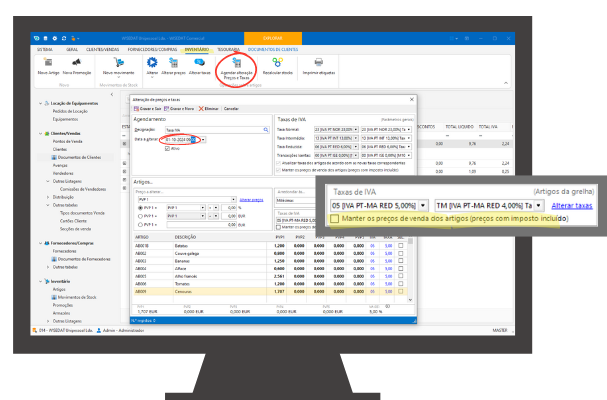Switch to the Inventário ribbon tab
The width and height of the screenshot is (607, 400).
pyautogui.click(x=196, y=47)
